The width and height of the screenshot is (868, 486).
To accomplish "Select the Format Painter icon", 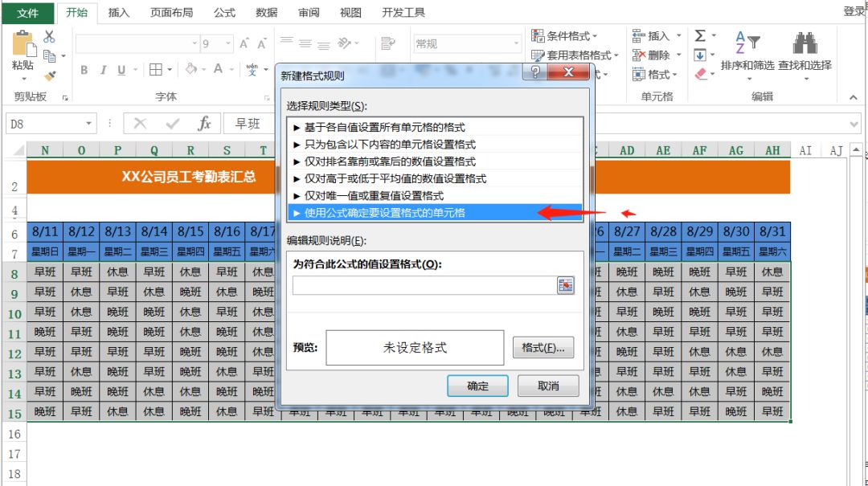I will [50, 77].
